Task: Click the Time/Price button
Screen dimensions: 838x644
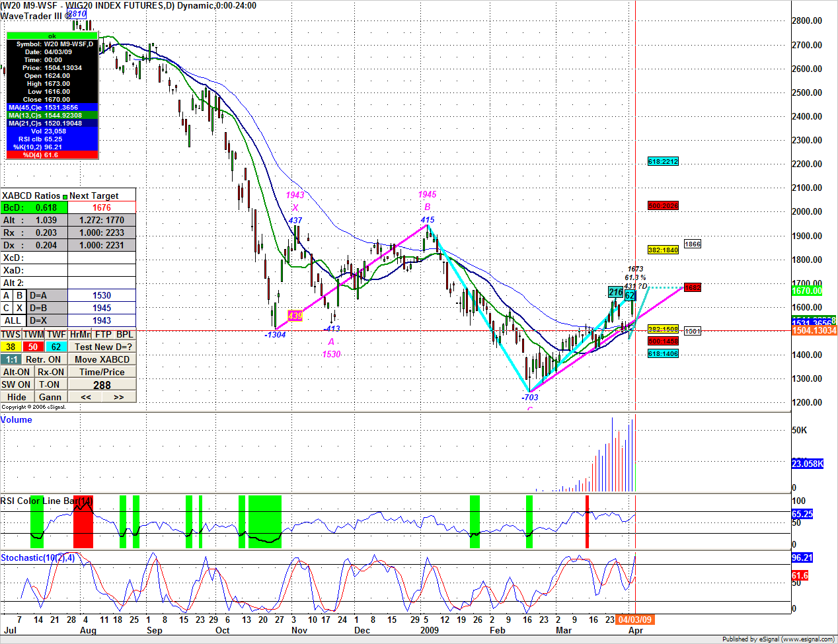Action: [102, 372]
